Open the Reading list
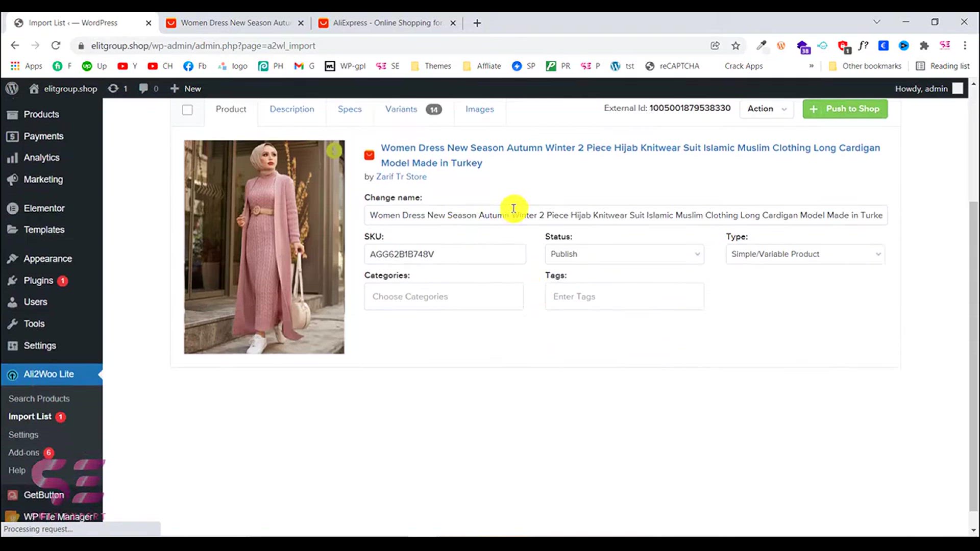The width and height of the screenshot is (980, 551). 943,66
